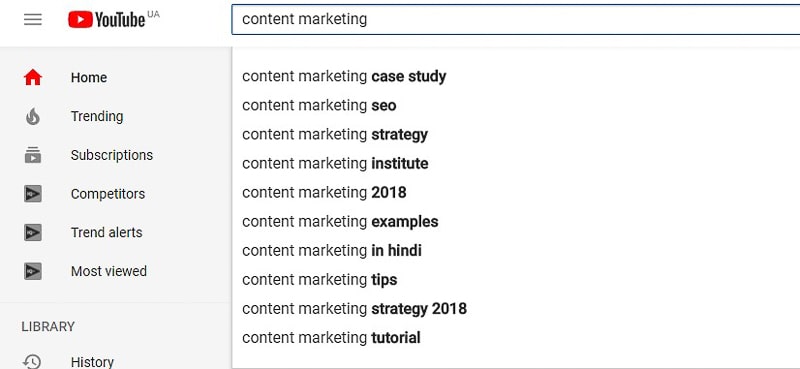Choose suggestion content marketing seo
The image size is (800, 369).
click(516, 106)
